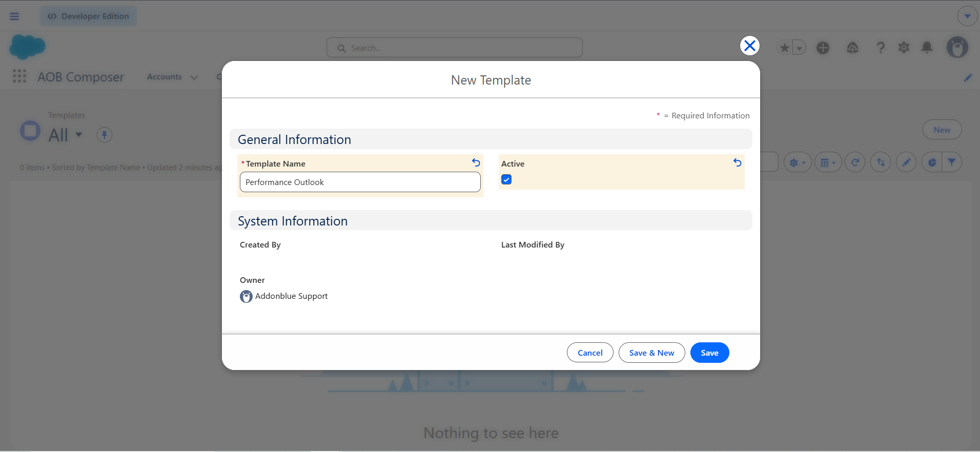Open the Select List Display table dropdown
The image size is (980, 452).
(x=828, y=162)
